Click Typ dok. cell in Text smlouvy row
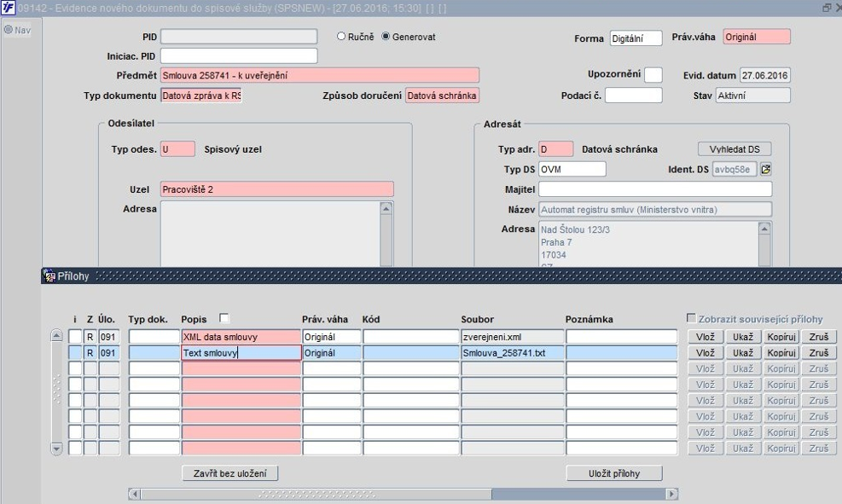 pyautogui.click(x=154, y=353)
